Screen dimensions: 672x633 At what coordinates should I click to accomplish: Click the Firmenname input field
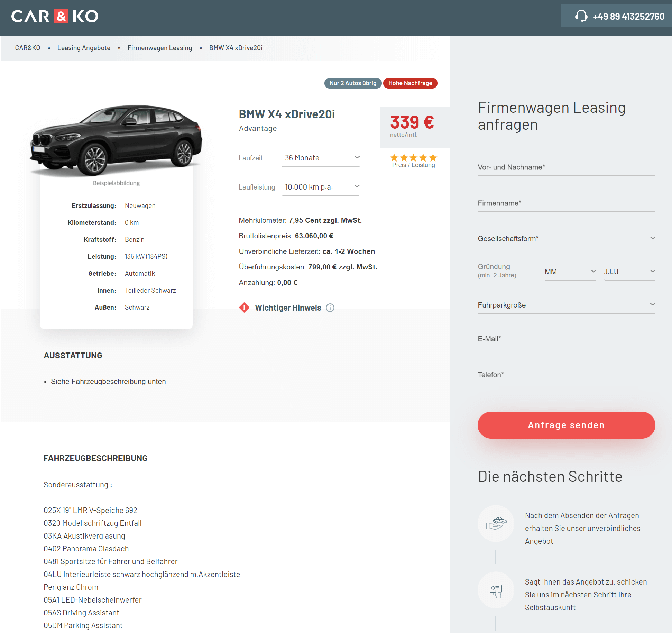(x=566, y=203)
